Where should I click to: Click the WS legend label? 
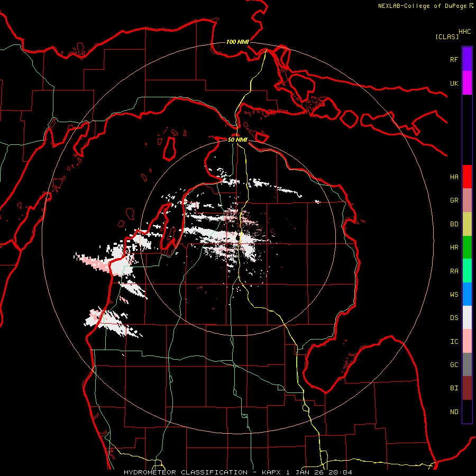[454, 295]
